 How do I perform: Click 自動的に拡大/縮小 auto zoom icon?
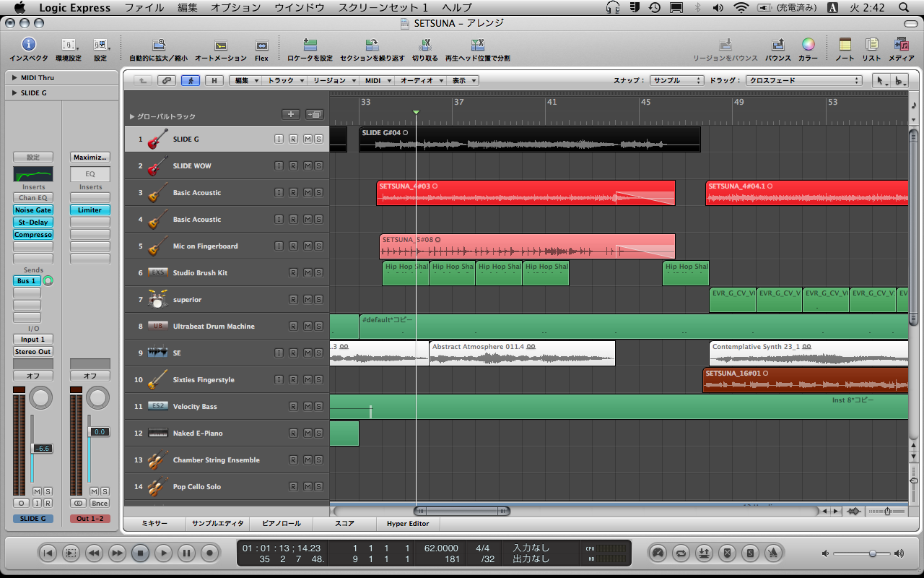coord(158,45)
